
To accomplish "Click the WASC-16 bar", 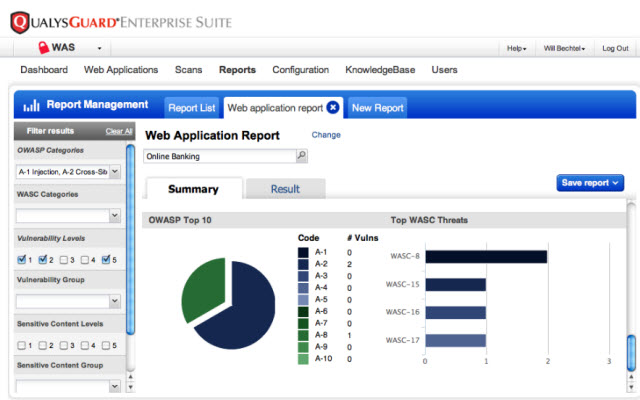I will [x=456, y=312].
